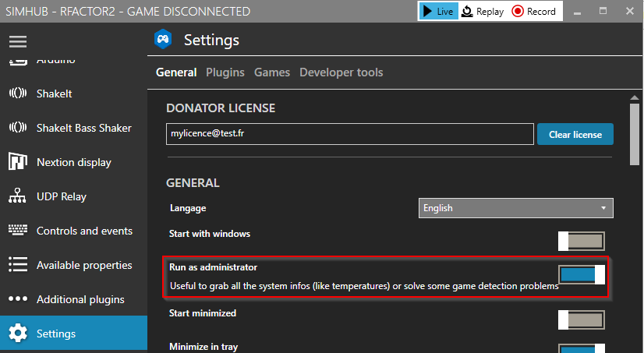The width and height of the screenshot is (644, 353).
Task: Click the Additional plugins dots icon
Action: (18, 298)
